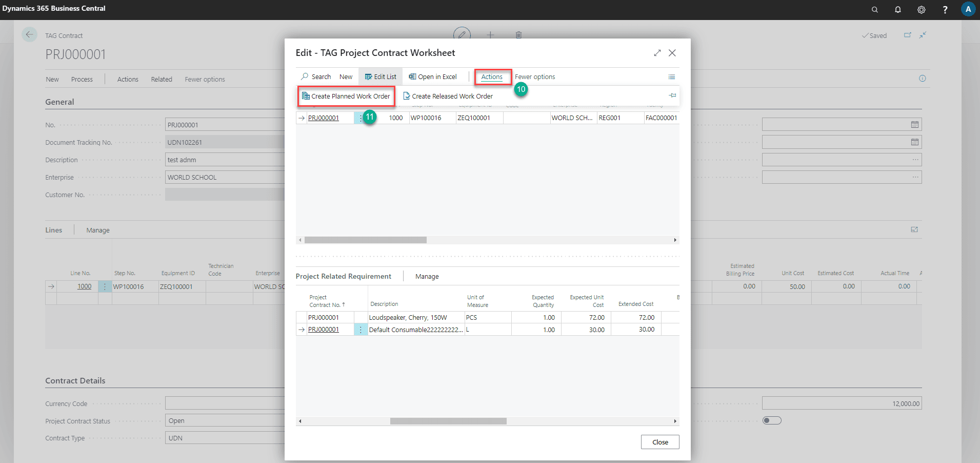Click the Close button in the dialog
Image resolution: width=980 pixels, height=463 pixels.
(660, 442)
